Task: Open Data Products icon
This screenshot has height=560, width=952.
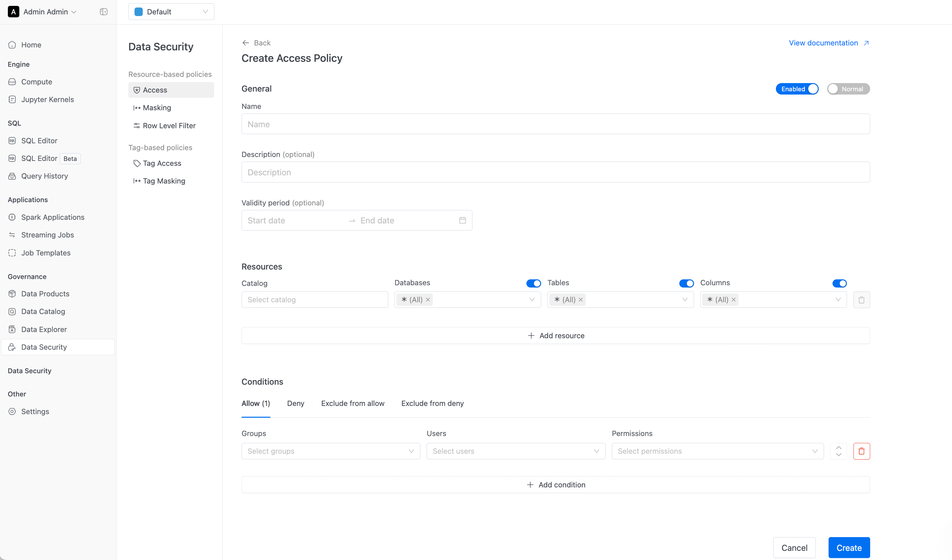Action: coord(12,294)
